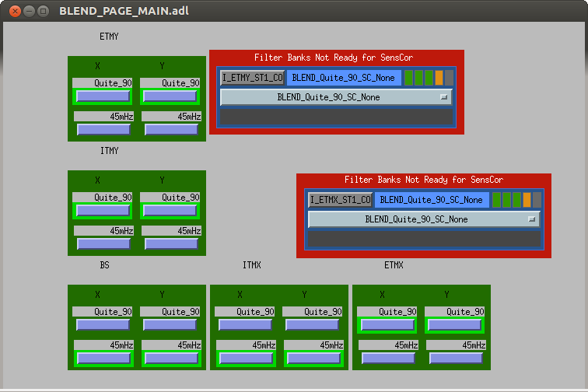Click gray status indicator in ETMY filter bank
Viewport: 588px width, 392px height.
(x=449, y=78)
